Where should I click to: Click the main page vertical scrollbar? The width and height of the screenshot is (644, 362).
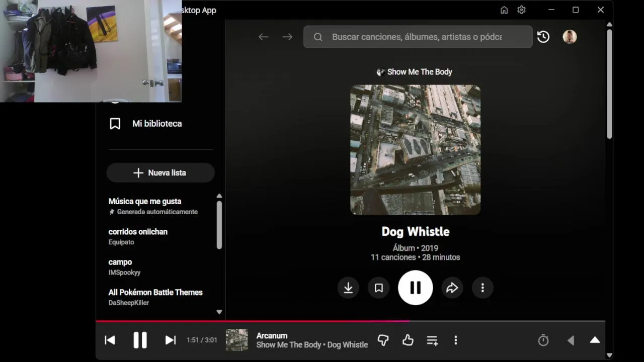[x=609, y=84]
